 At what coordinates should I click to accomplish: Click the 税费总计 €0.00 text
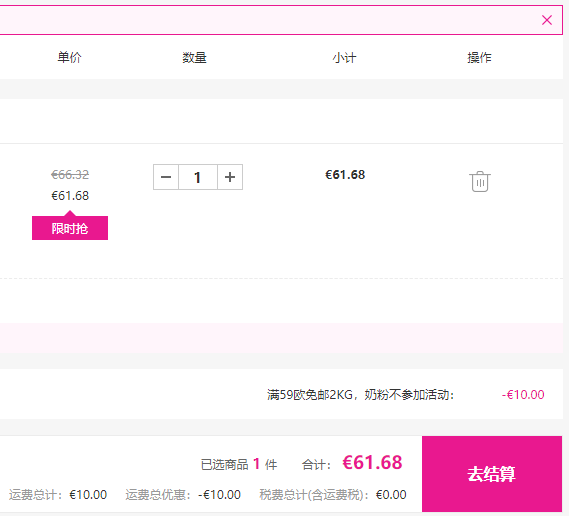[x=333, y=495]
